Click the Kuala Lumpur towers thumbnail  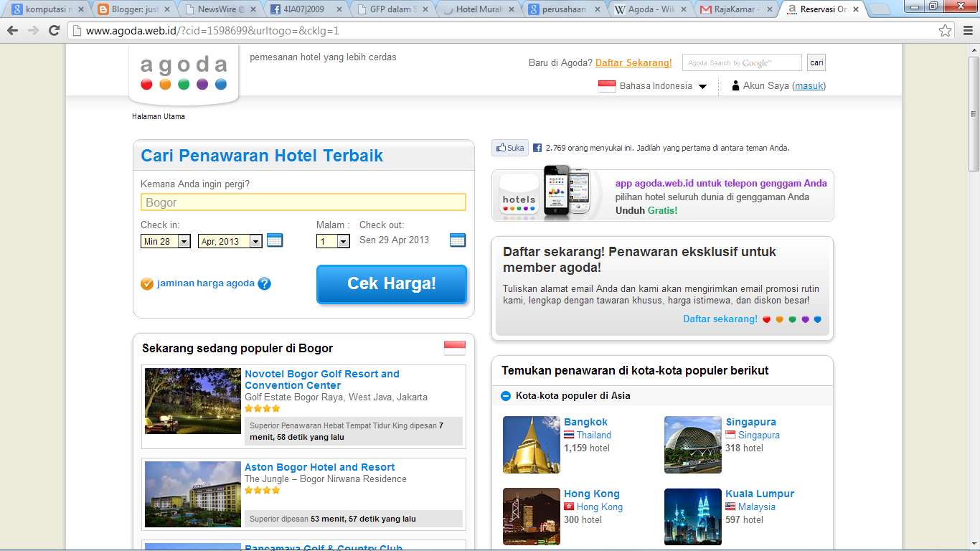[693, 517]
